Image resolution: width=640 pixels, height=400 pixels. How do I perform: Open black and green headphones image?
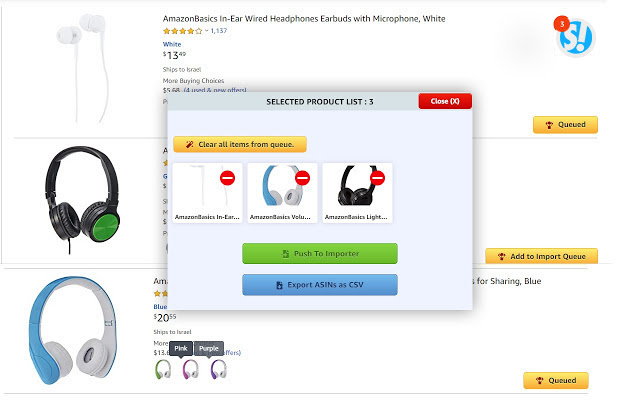pos(82,200)
